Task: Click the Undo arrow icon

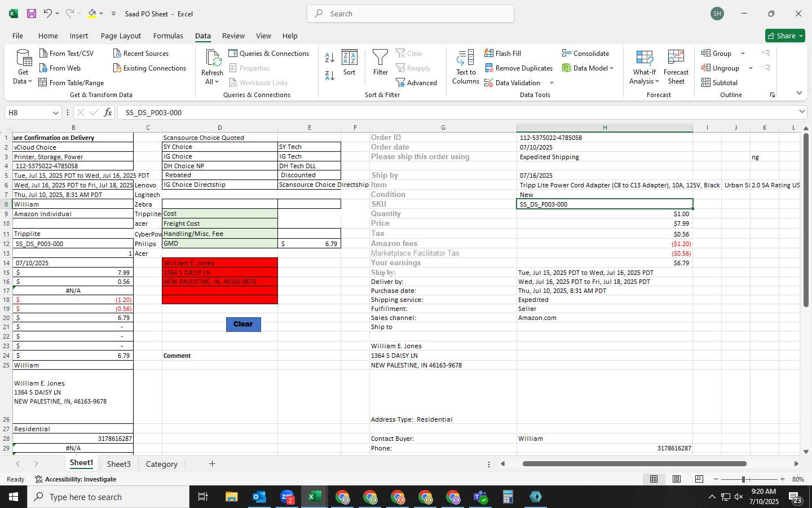Action: pyautogui.click(x=47, y=14)
